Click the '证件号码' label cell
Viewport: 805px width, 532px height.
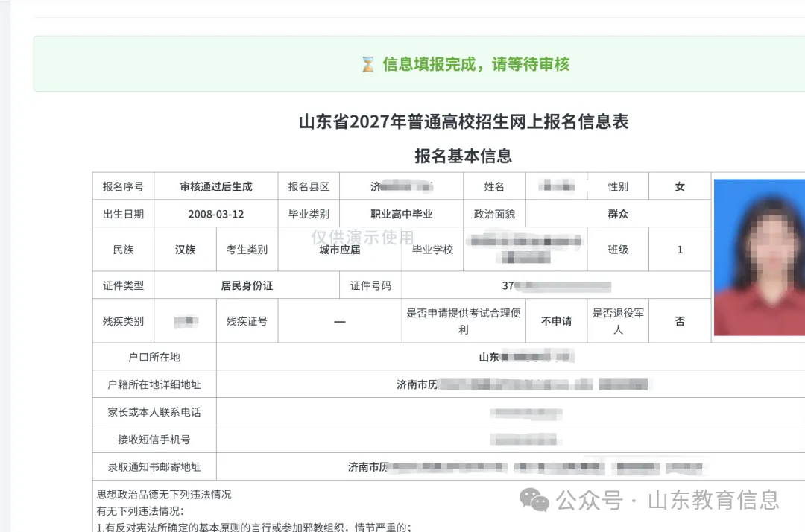point(370,285)
